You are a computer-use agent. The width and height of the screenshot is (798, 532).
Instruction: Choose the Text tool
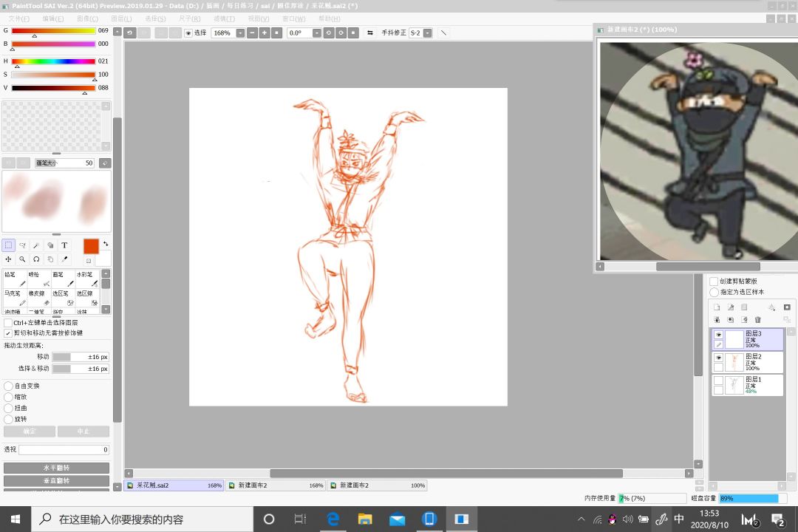(x=64, y=245)
